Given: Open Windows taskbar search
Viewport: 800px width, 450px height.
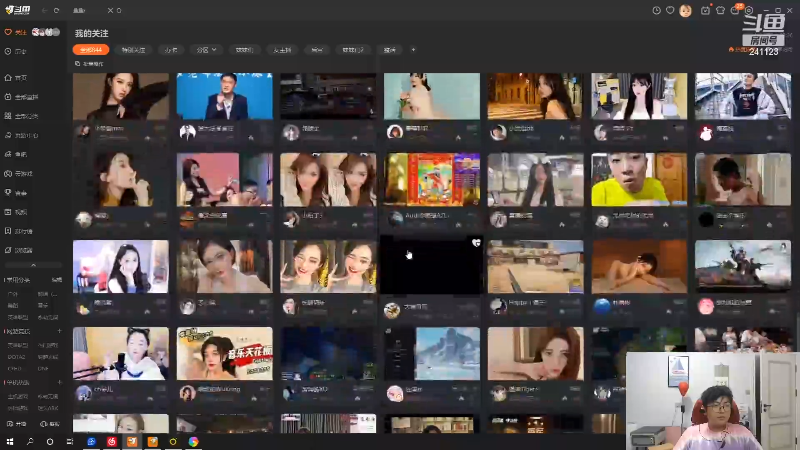Looking at the screenshot, I should (x=30, y=442).
